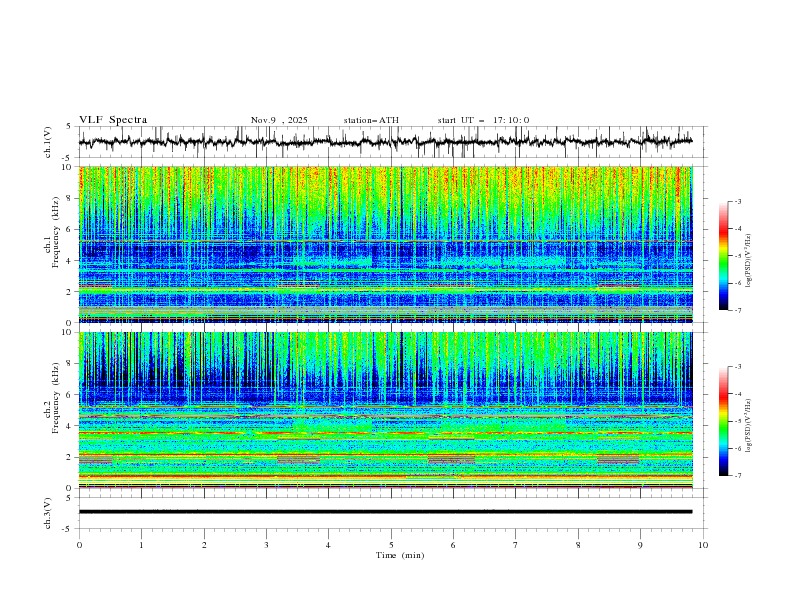Click time axis tick label '5'
The height and width of the screenshot is (612, 792).
(391, 545)
